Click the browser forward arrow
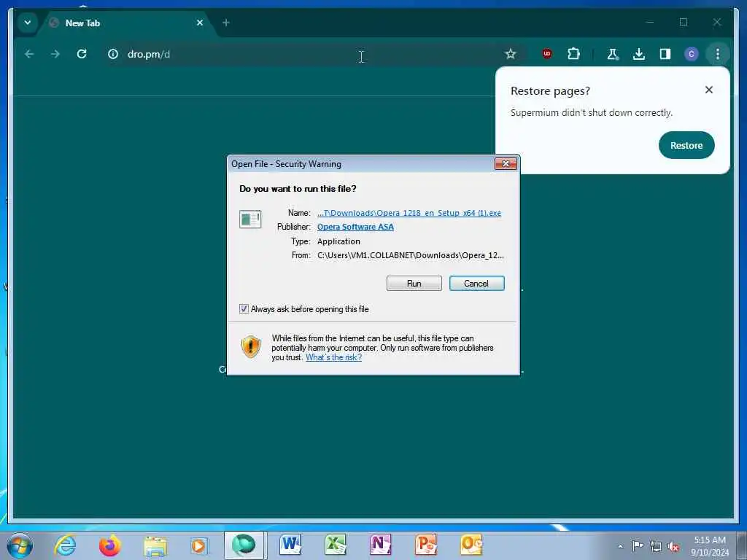The width and height of the screenshot is (747, 560). tap(55, 54)
